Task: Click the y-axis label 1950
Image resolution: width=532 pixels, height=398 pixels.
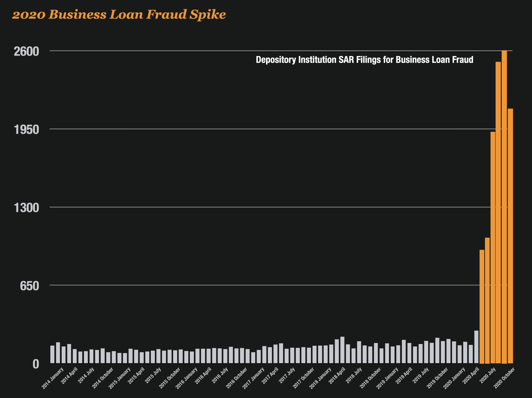Action: (x=26, y=130)
